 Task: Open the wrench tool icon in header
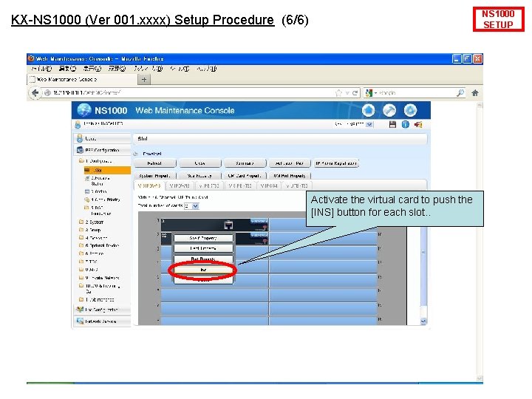[389, 110]
